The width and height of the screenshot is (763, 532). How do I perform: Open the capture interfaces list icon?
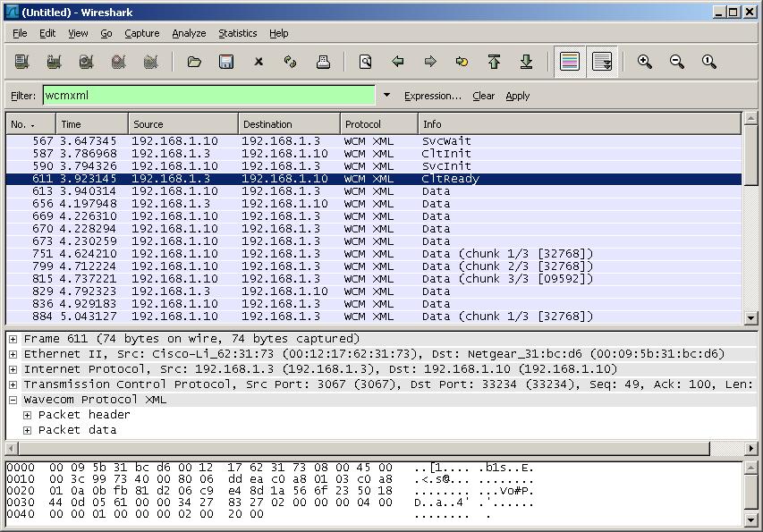tap(21, 62)
